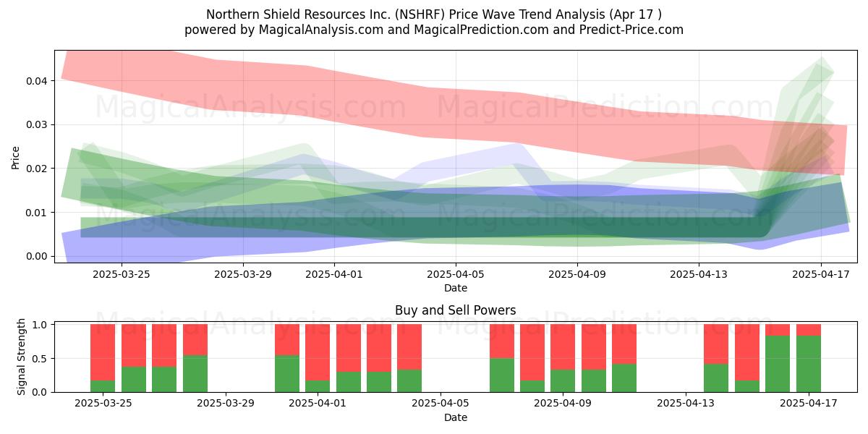Click the 0.00 price axis tick label
The image size is (868, 434).
(36, 256)
